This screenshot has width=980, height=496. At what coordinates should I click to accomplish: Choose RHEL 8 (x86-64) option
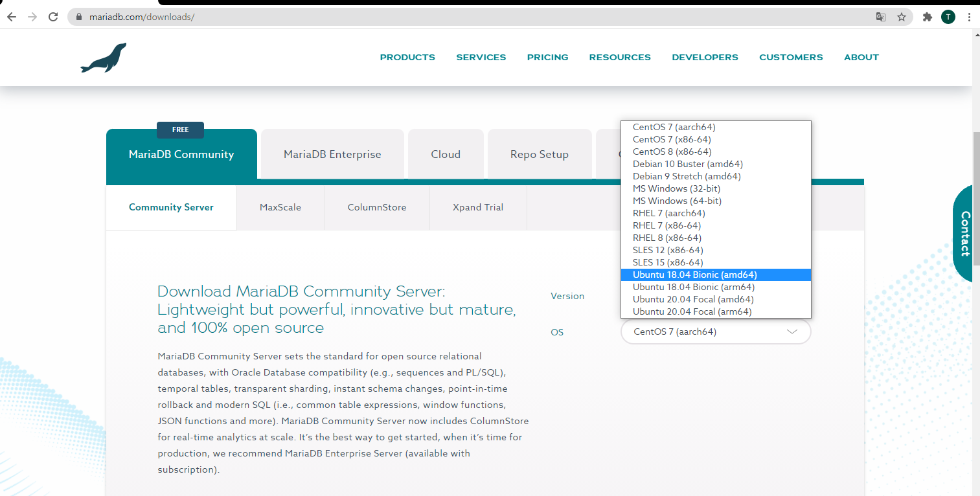click(x=716, y=238)
